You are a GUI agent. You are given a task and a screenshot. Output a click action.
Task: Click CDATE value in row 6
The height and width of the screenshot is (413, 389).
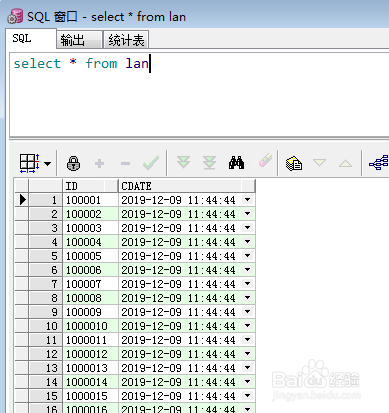click(178, 270)
